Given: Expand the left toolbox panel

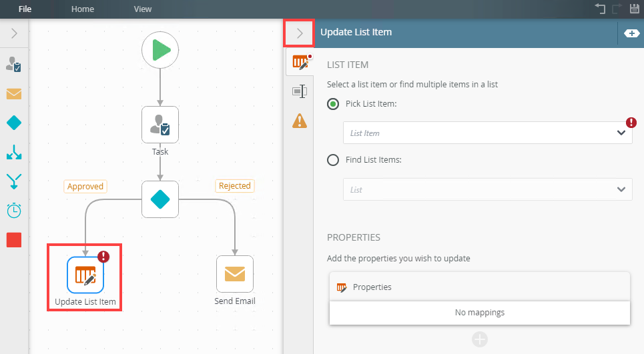Looking at the screenshot, I should tap(14, 33).
